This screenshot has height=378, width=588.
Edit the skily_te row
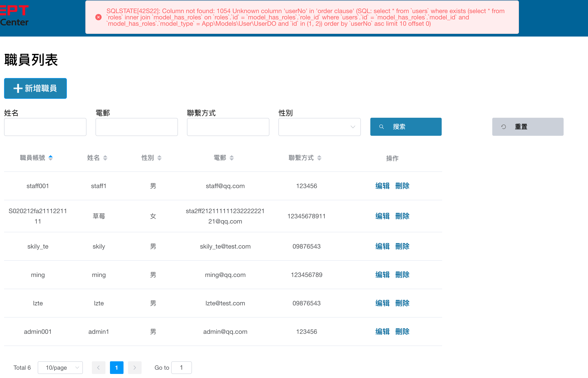382,246
